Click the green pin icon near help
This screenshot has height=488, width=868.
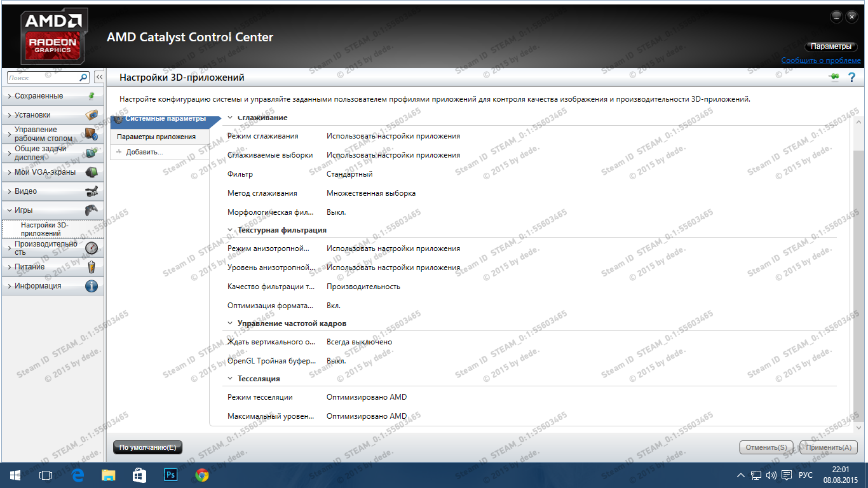coord(834,77)
